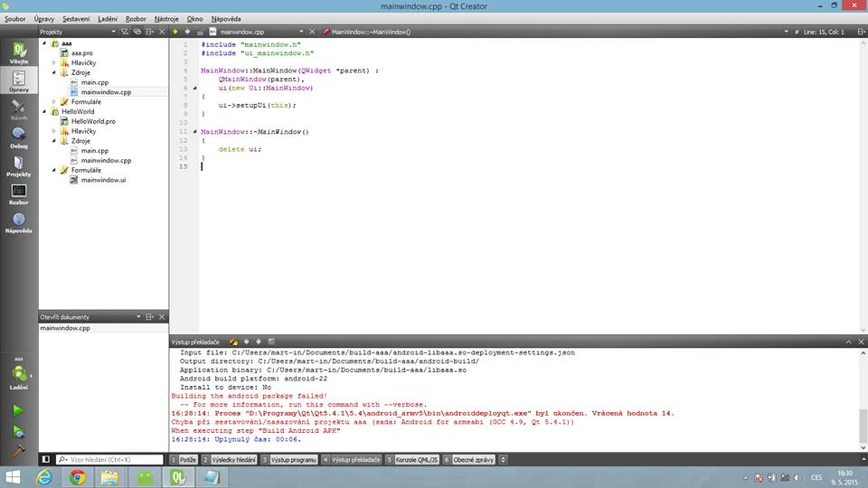Click the Line: 15, Col: 1 indicator

coord(823,32)
